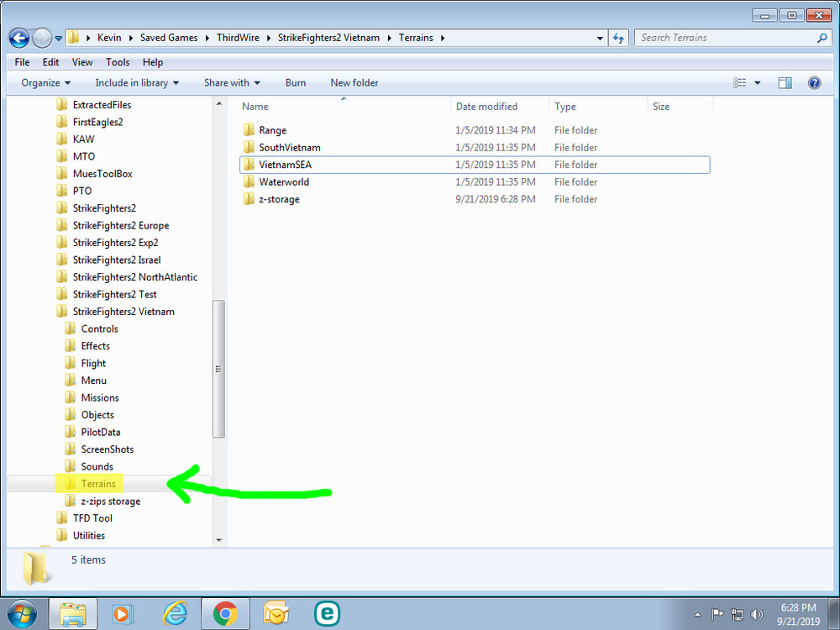Click the 9/21/2019 6:28 PM date cell
This screenshot has height=630, width=840.
click(x=496, y=199)
